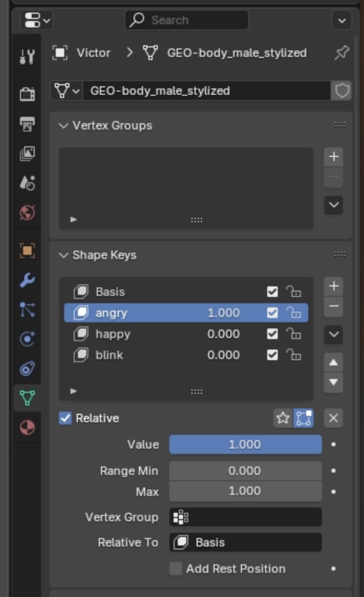
Task: Move the shape key down
Action: pos(333,382)
